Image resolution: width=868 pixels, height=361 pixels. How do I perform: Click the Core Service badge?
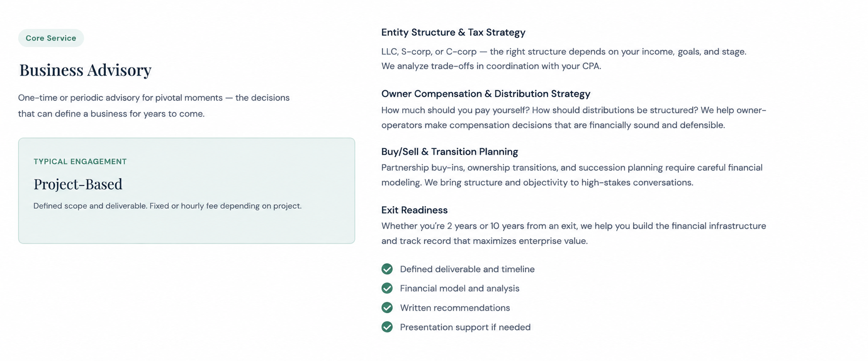pos(51,38)
